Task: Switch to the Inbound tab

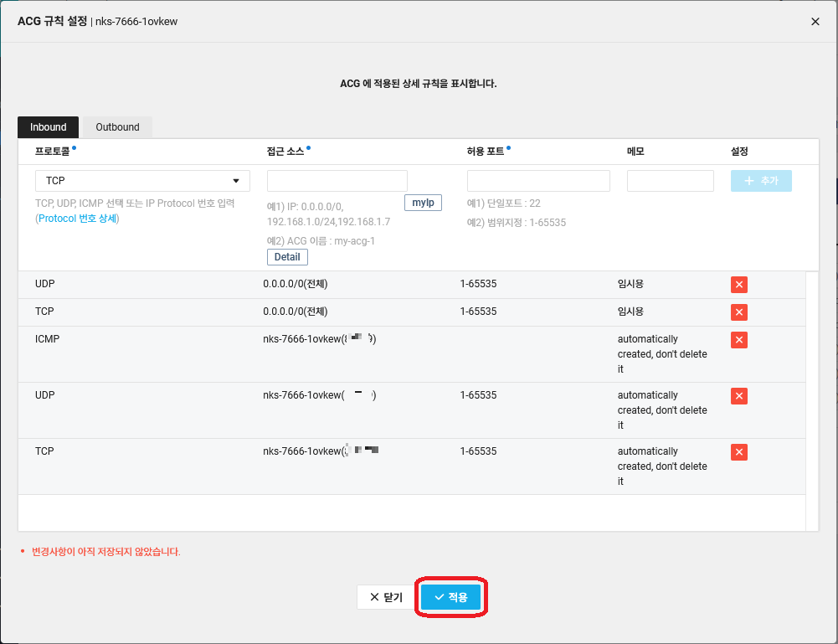Action: (x=48, y=127)
